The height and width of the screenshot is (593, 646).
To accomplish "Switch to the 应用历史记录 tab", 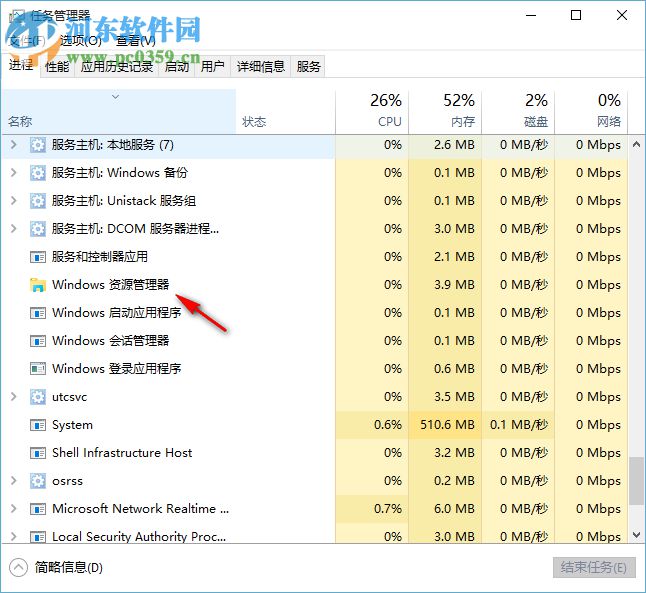I will tap(117, 67).
